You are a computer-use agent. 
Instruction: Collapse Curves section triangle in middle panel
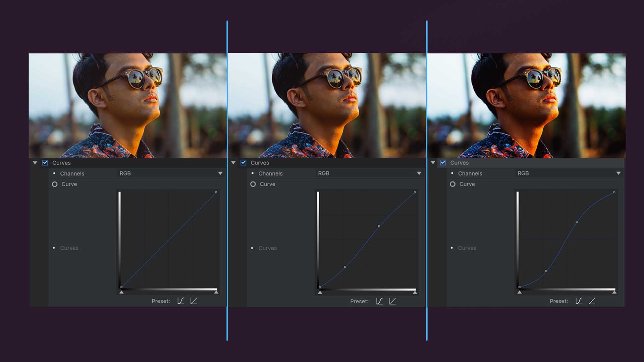[233, 163]
